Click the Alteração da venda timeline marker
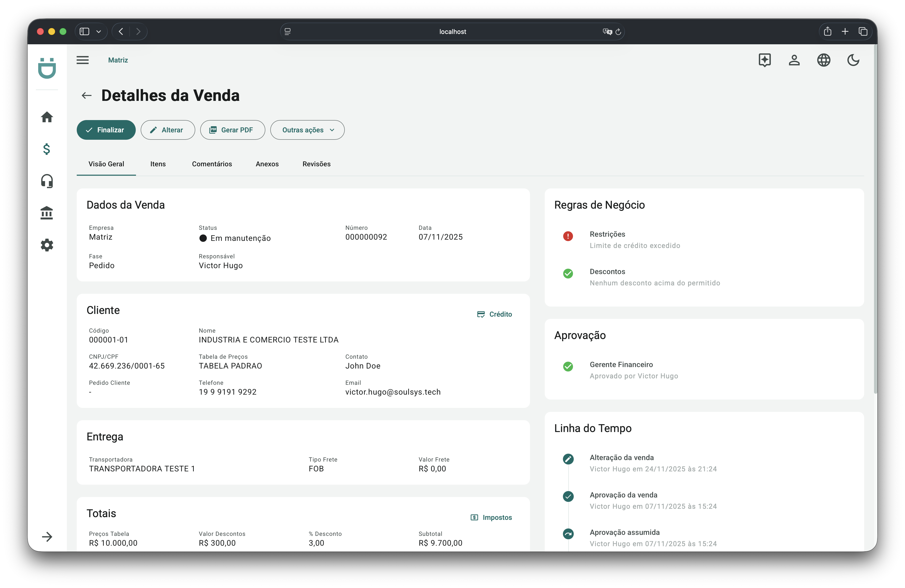Image resolution: width=905 pixels, height=588 pixels. point(568,459)
